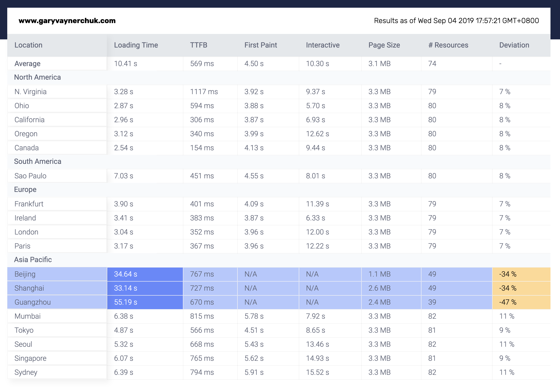
Task: Click the Interactive column header
Action: click(x=322, y=45)
